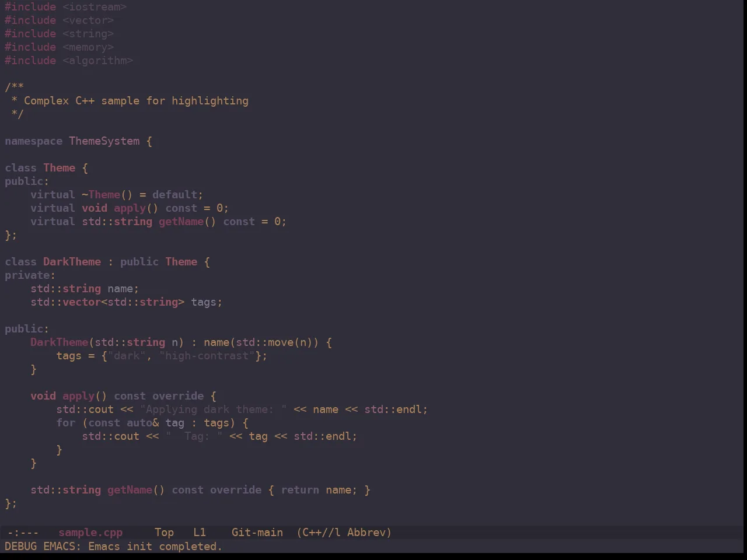Place cursor on '#include <vector>' line
Viewport: 747px width, 560px height.
pos(59,20)
